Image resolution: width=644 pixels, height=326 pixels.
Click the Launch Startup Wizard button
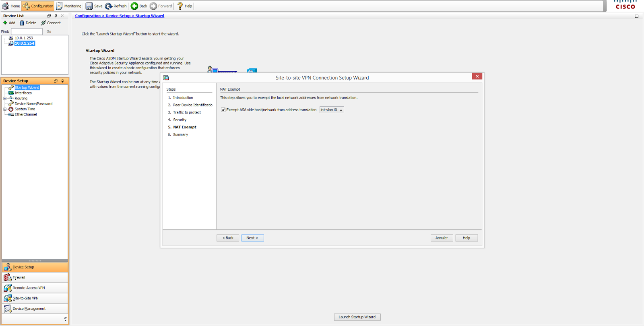[x=357, y=317]
